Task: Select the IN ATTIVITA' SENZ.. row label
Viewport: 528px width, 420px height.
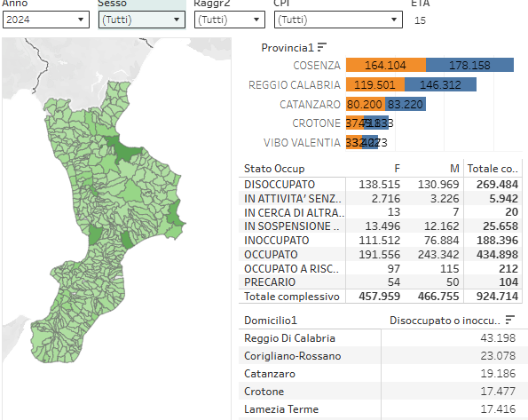Action: tap(293, 199)
